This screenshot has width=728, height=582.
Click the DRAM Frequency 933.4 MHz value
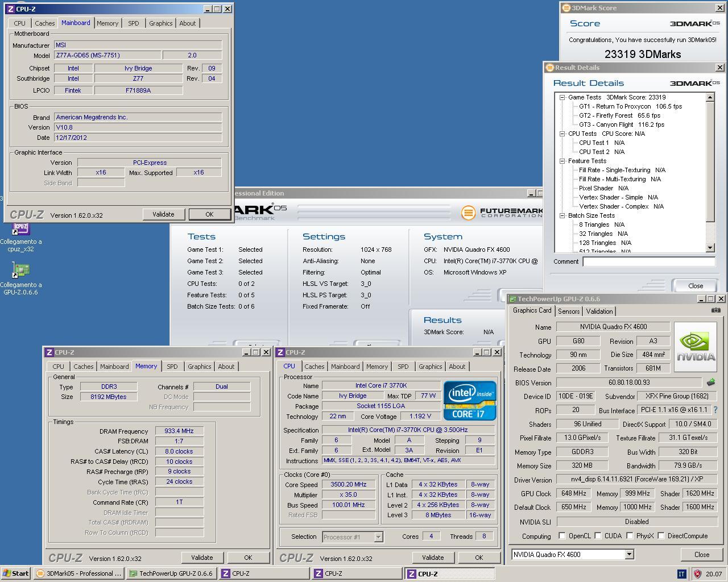[x=179, y=431]
